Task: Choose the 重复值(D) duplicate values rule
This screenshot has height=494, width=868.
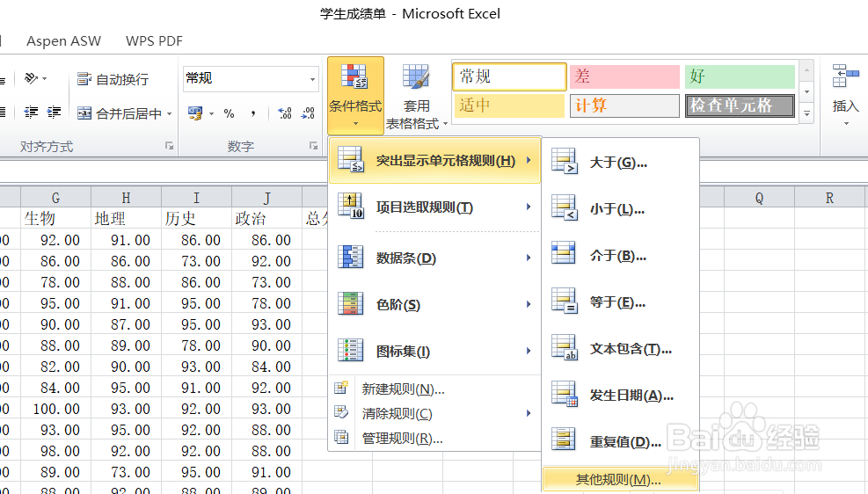Action: (620, 441)
